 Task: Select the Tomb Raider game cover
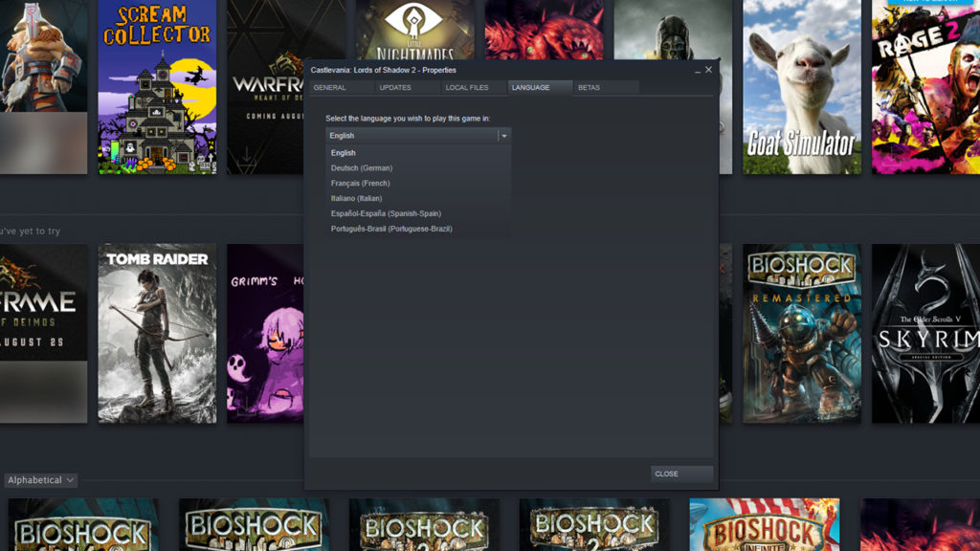pyautogui.click(x=157, y=333)
